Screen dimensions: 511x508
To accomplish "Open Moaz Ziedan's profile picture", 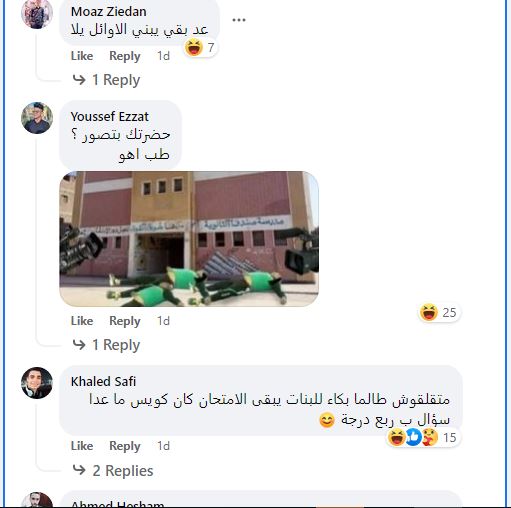I will pyautogui.click(x=37, y=13).
